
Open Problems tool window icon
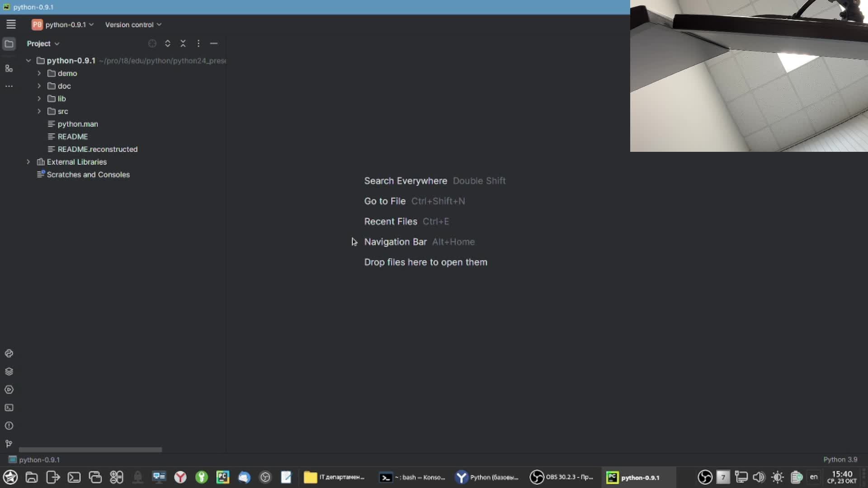pos(9,426)
